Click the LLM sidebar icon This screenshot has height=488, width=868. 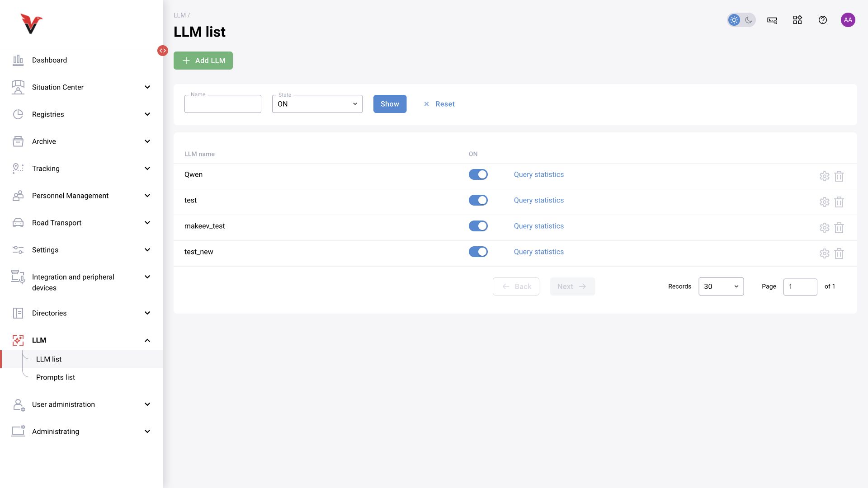coord(18,340)
